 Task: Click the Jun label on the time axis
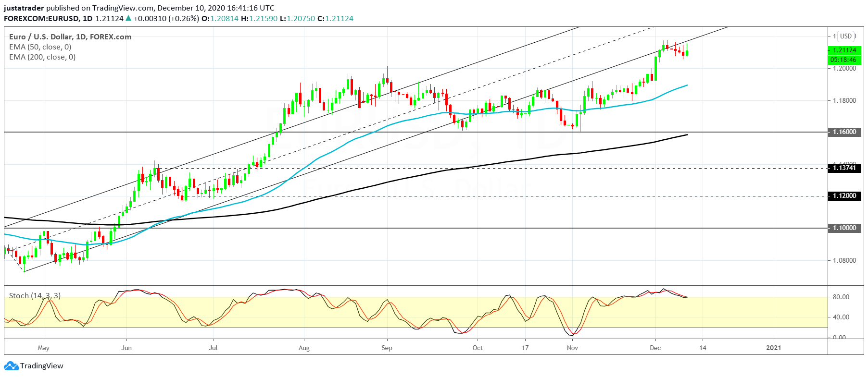tap(126, 348)
